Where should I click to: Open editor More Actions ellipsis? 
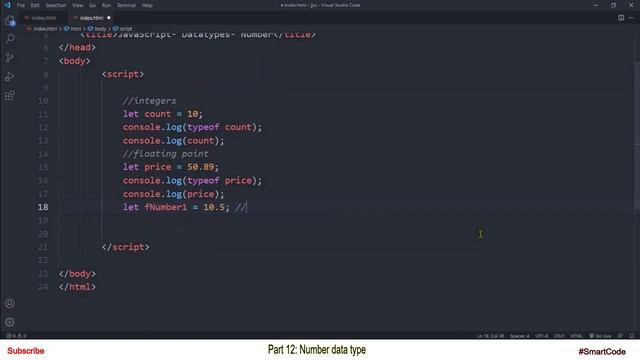631,18
